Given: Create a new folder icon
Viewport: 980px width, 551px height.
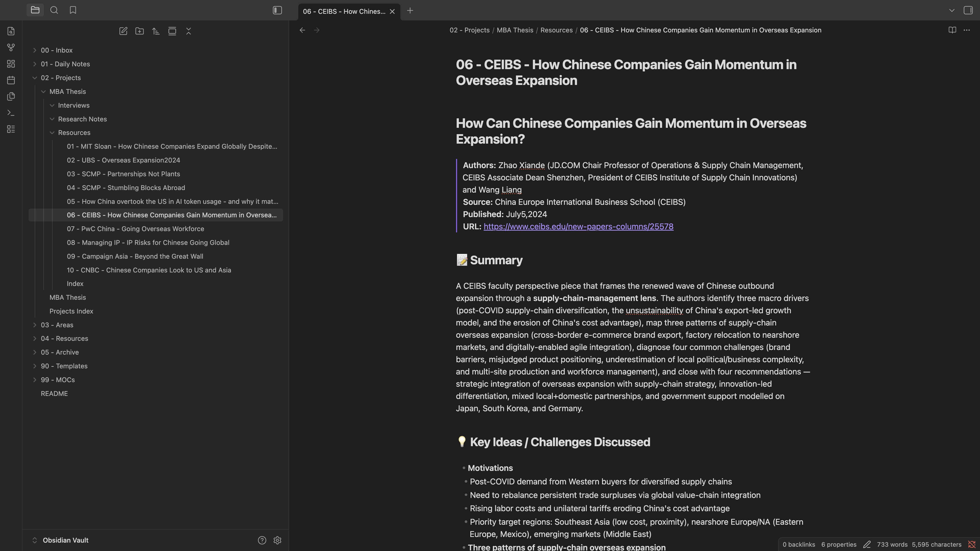Looking at the screenshot, I should pos(140,31).
